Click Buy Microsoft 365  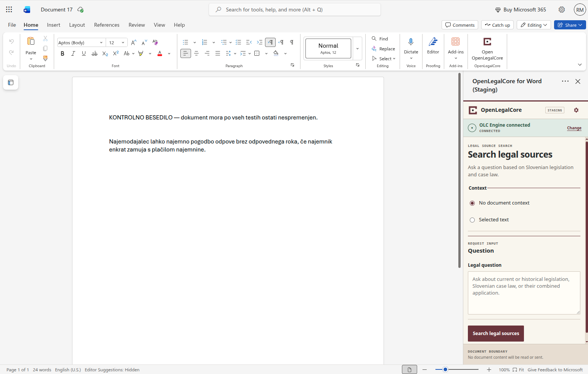point(521,10)
